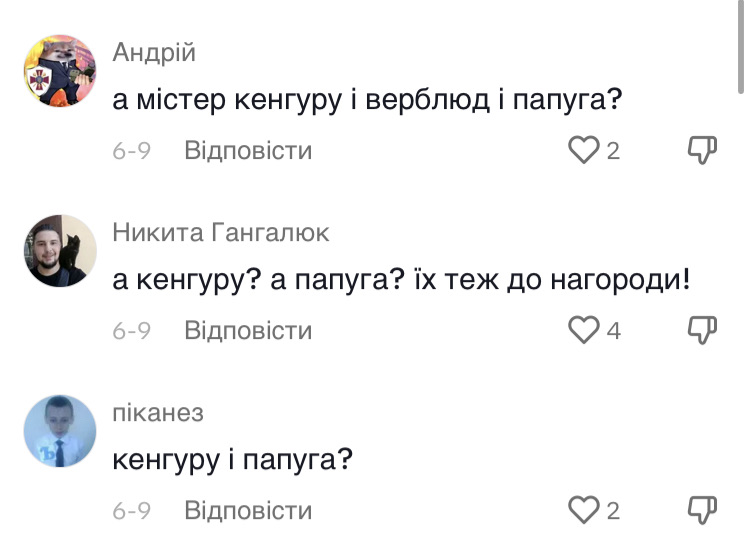Image resolution: width=750 pixels, height=543 pixels.
Task: Reply to Никита Гангалюк via Відповісти
Action: coord(248,331)
